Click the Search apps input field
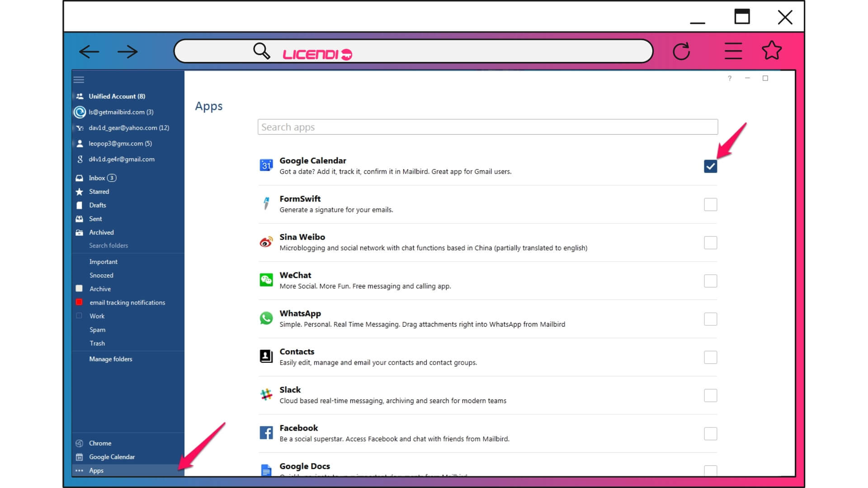868x488 pixels. pos(487,127)
